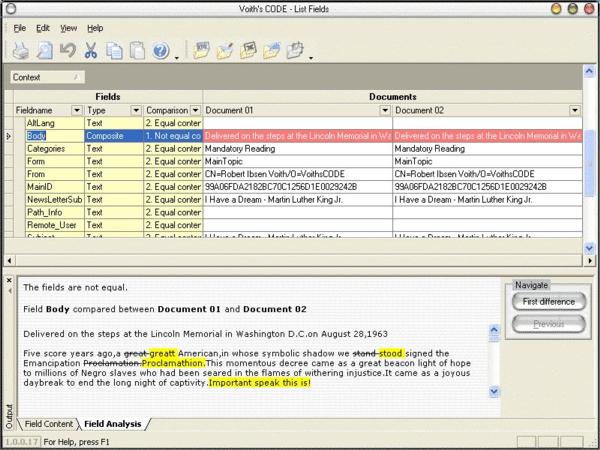Select the Path_Info fieldname cell

(x=55, y=212)
